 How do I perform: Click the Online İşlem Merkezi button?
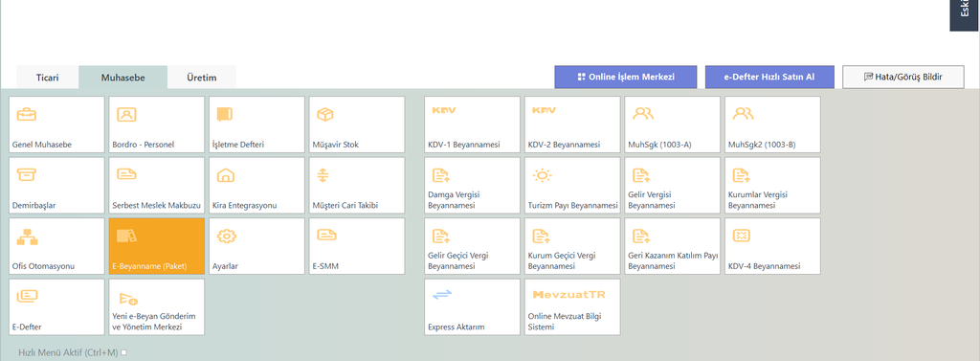click(x=626, y=77)
